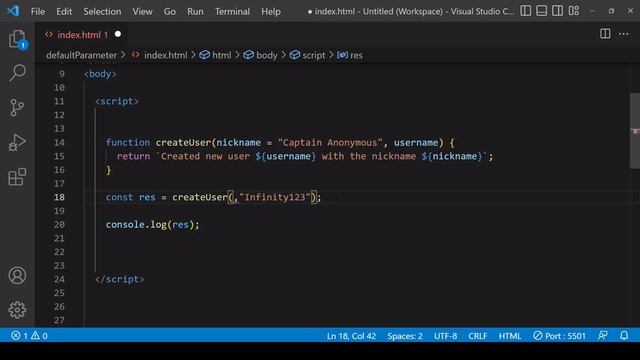The height and width of the screenshot is (360, 640).
Task: Open the Run menu
Action: tap(195, 11)
